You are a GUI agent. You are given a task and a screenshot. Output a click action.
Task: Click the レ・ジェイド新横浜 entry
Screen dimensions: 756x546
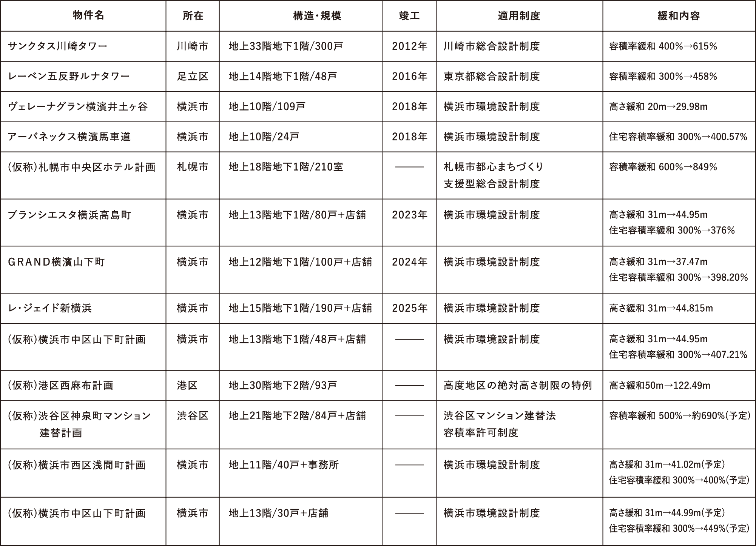click(x=50, y=308)
